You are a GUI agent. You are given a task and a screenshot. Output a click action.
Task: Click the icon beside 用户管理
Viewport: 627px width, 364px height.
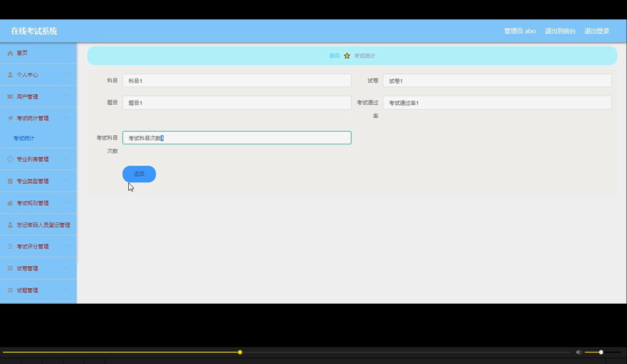[x=10, y=97]
